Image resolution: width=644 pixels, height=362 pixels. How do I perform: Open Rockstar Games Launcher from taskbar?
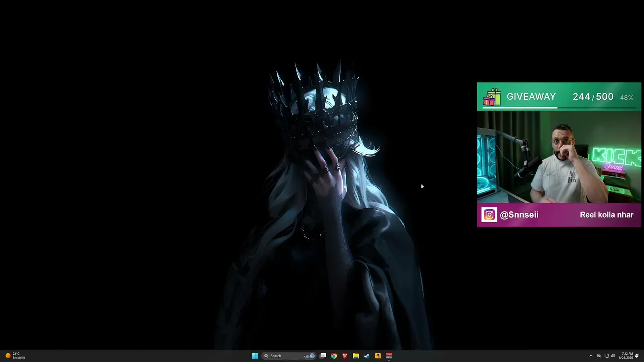coord(378,356)
